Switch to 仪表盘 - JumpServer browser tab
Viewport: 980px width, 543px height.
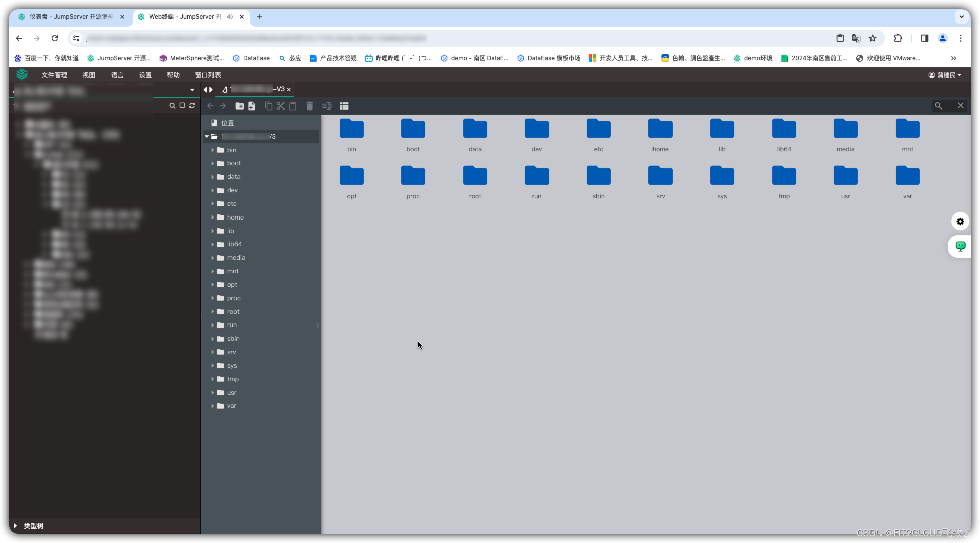pos(71,17)
